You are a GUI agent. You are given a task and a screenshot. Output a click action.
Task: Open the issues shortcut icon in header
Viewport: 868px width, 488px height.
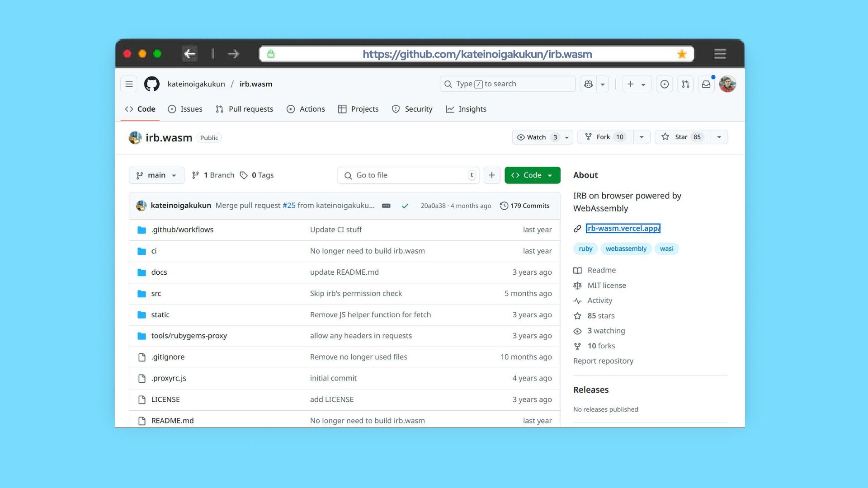coord(665,84)
